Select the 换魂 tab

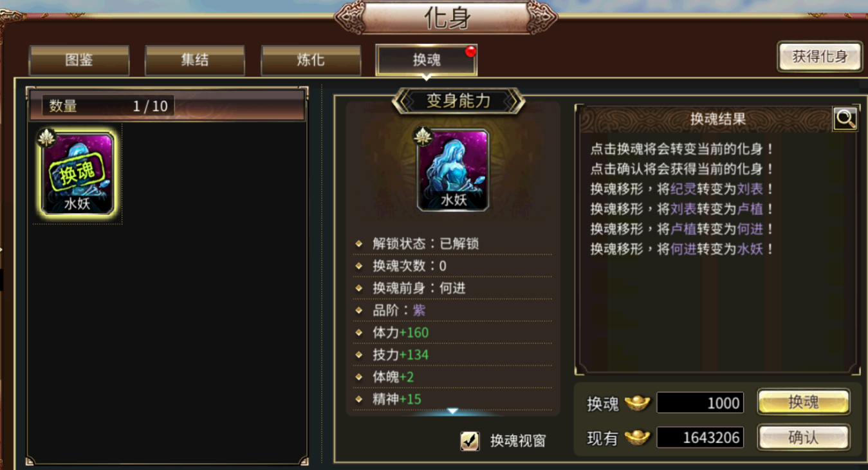click(x=426, y=61)
